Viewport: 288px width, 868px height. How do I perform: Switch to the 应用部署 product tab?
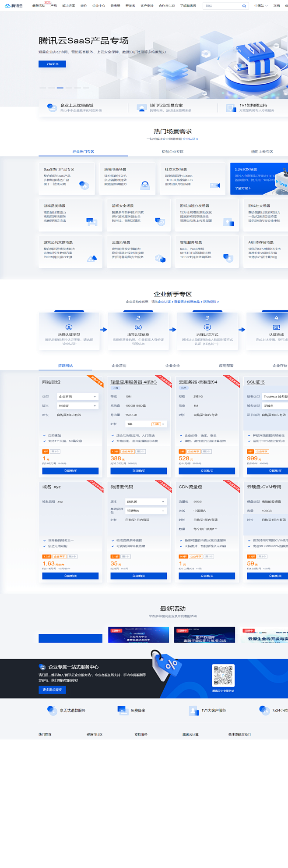(x=226, y=366)
